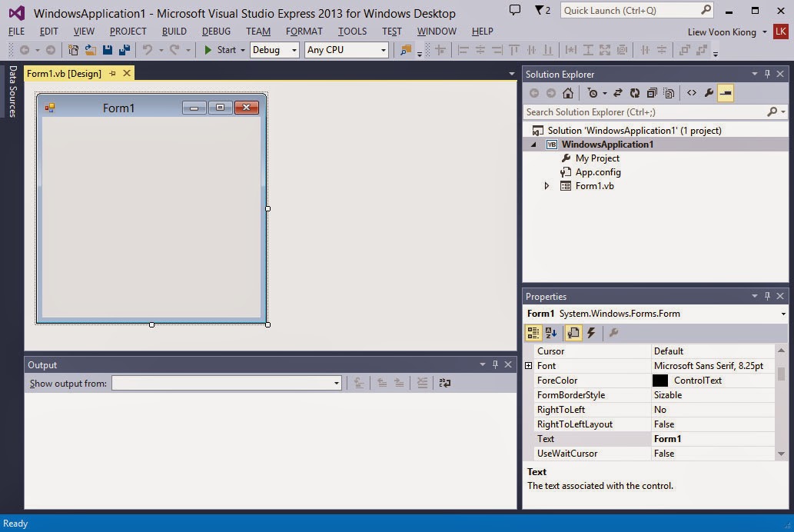The height and width of the screenshot is (532, 794).
Task: Click the New Project toolbar icon
Action: pos(75,50)
